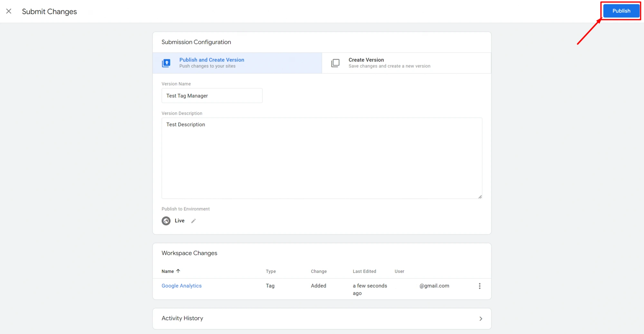The height and width of the screenshot is (334, 644).
Task: Click the Publish and Create Version upload icon
Action: [166, 63]
